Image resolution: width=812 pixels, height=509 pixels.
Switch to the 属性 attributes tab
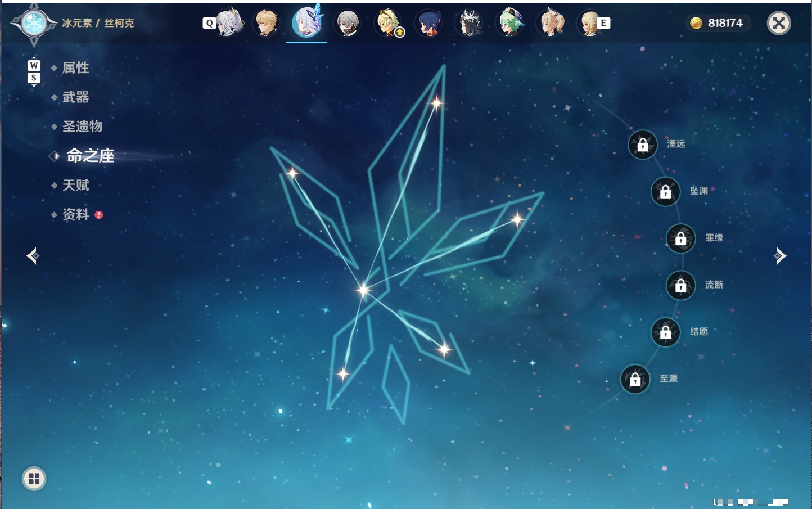tap(75, 68)
